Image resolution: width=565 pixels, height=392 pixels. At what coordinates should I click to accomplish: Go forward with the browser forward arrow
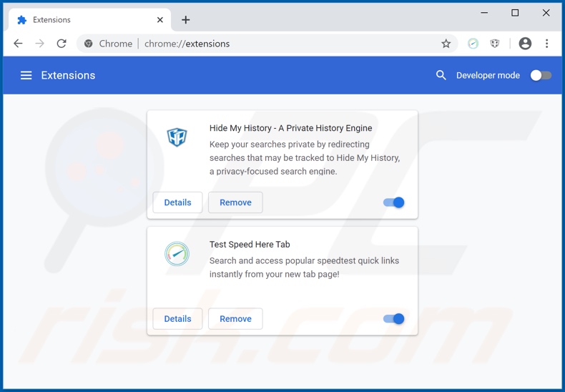(39, 44)
